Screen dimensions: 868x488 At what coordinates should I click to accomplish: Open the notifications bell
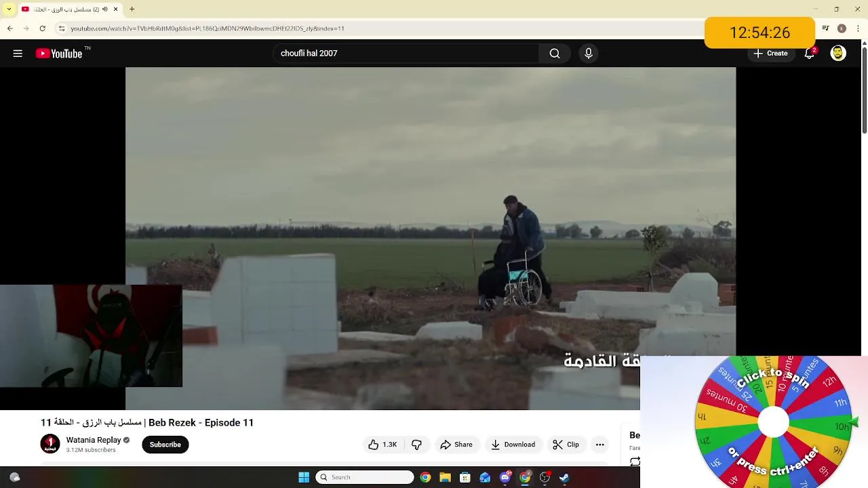[809, 54]
